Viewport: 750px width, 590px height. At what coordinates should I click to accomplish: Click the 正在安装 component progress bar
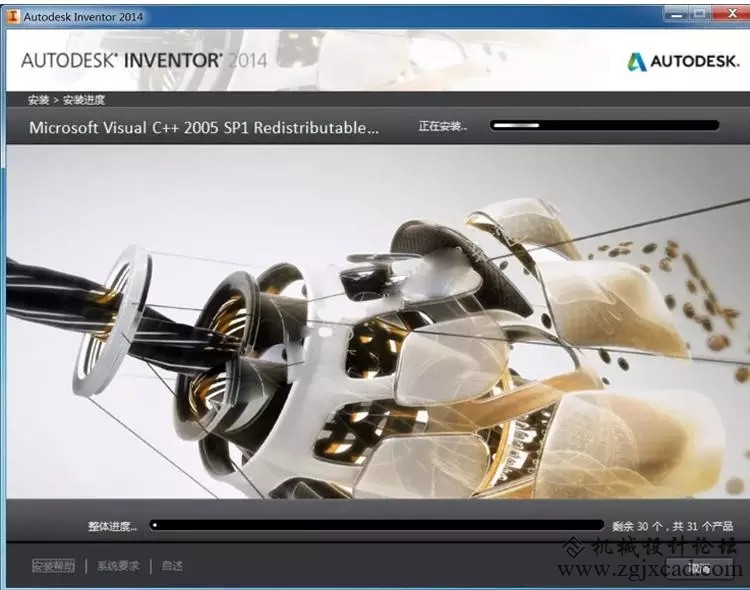coord(605,126)
